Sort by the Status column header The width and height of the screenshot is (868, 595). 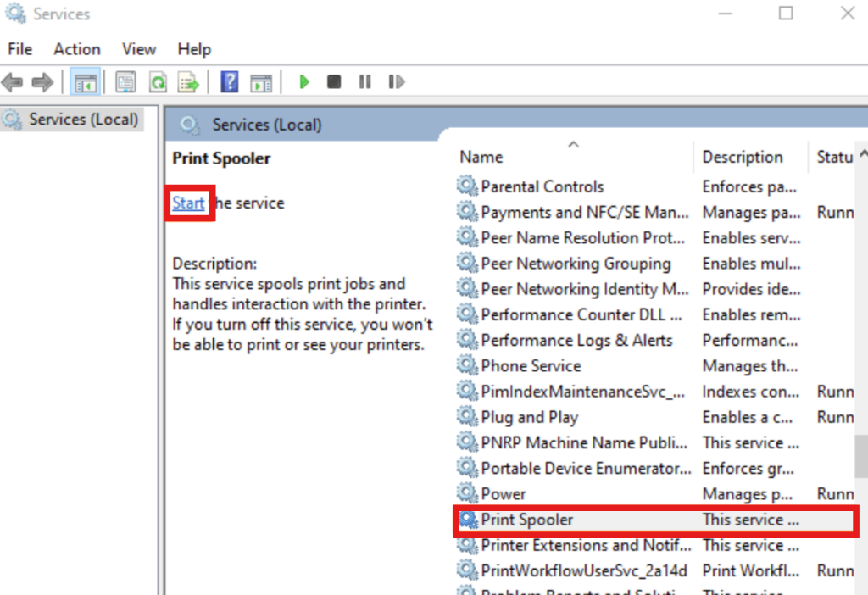[833, 157]
